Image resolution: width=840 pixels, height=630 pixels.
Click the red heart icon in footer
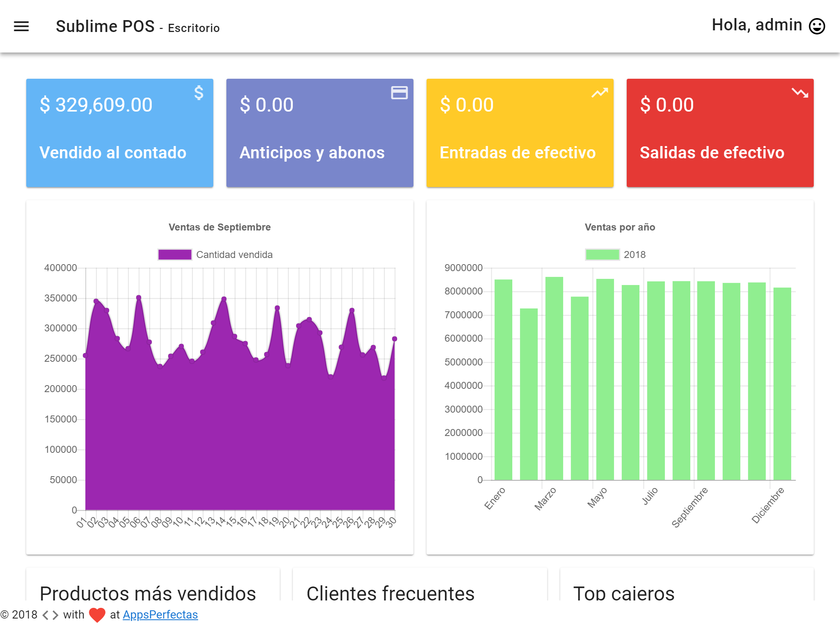(x=97, y=615)
